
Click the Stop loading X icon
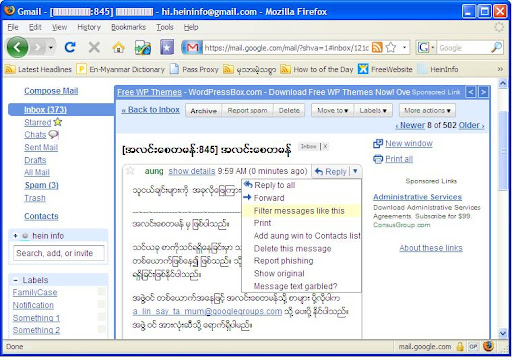click(x=94, y=47)
